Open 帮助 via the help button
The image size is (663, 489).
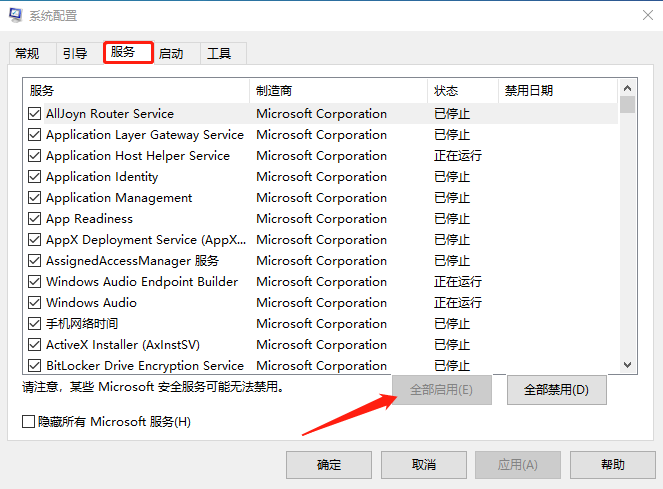pos(613,465)
